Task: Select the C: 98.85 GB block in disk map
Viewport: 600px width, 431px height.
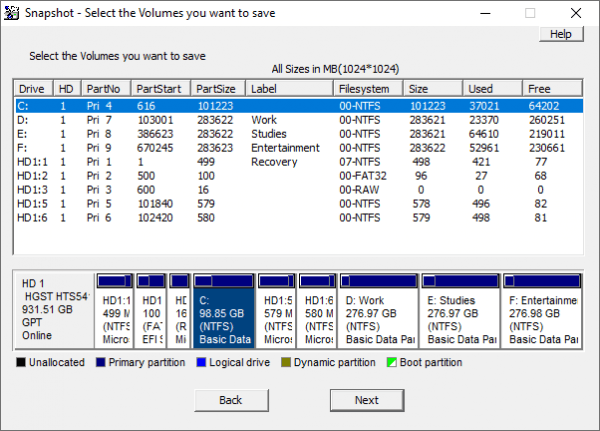Action: coord(224,310)
